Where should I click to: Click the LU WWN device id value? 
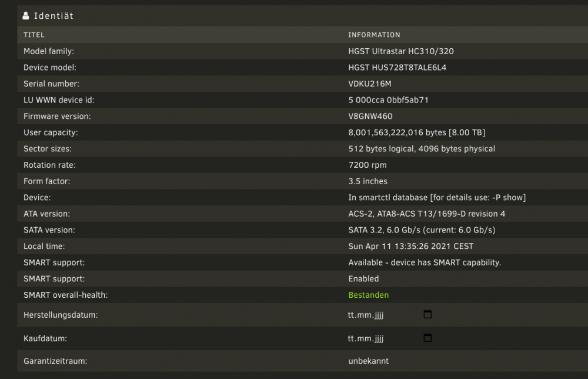[389, 100]
